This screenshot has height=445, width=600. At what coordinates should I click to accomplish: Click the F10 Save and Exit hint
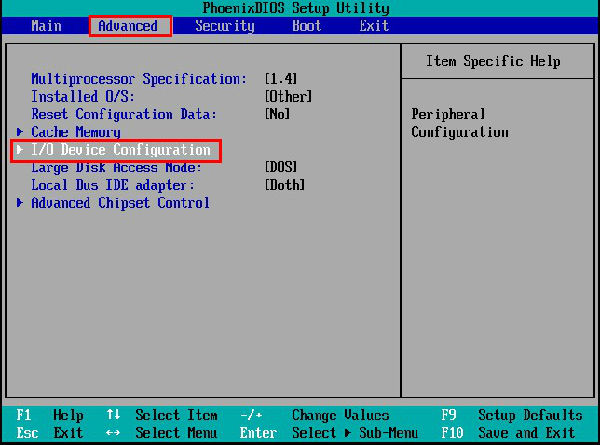[508, 433]
